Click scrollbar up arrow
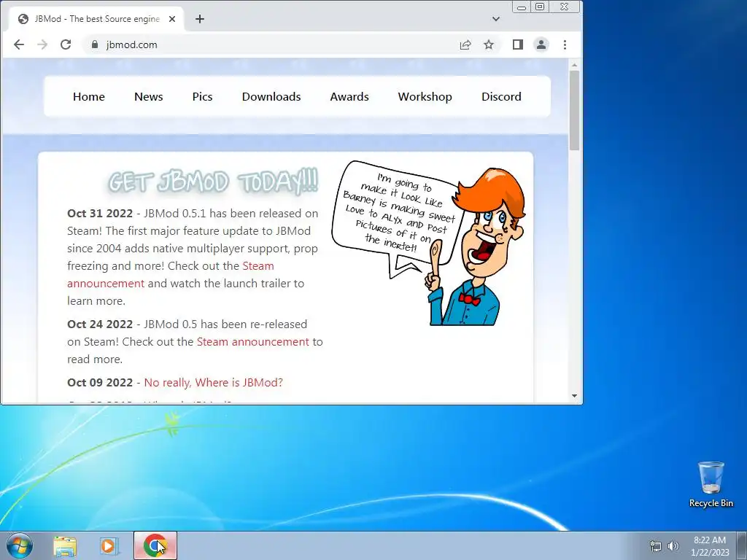The width and height of the screenshot is (747, 560). click(x=575, y=65)
